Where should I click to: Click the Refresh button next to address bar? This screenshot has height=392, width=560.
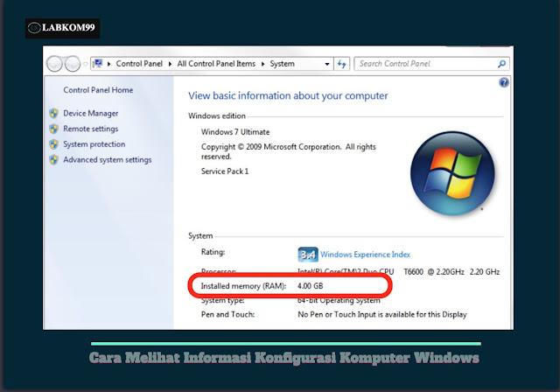click(x=341, y=64)
